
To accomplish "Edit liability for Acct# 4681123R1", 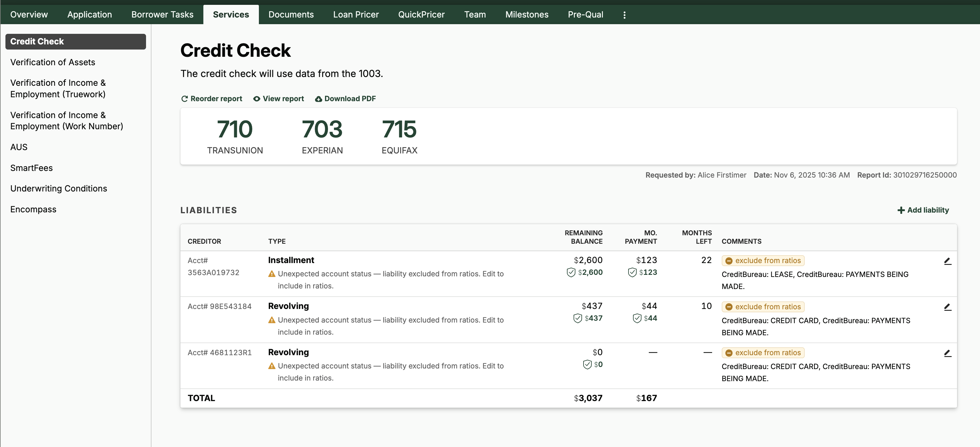I will point(947,353).
